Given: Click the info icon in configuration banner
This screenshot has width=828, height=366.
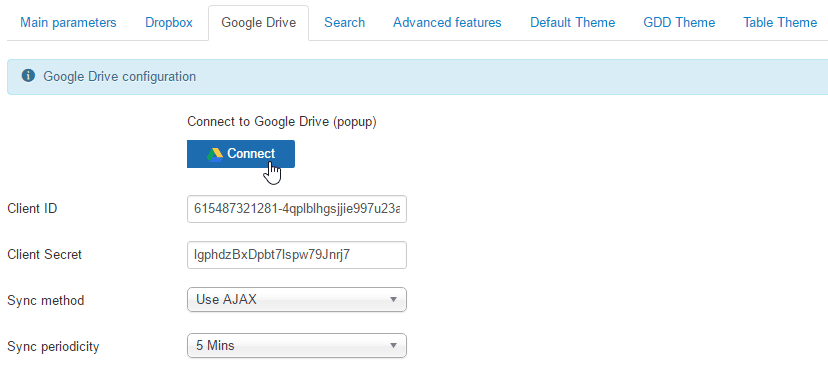Looking at the screenshot, I should pyautogui.click(x=28, y=76).
